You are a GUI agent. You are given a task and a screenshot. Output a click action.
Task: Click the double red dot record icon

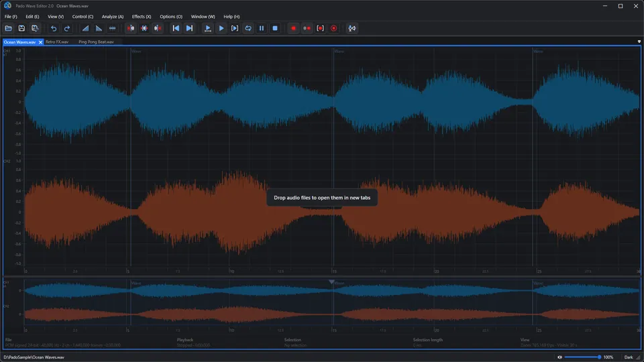[x=307, y=28]
